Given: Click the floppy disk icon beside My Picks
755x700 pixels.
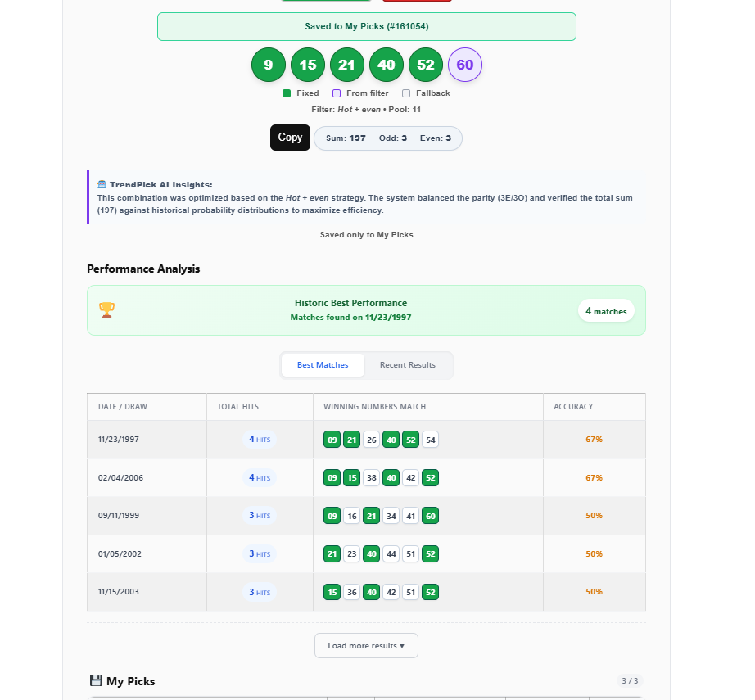Looking at the screenshot, I should [96, 681].
